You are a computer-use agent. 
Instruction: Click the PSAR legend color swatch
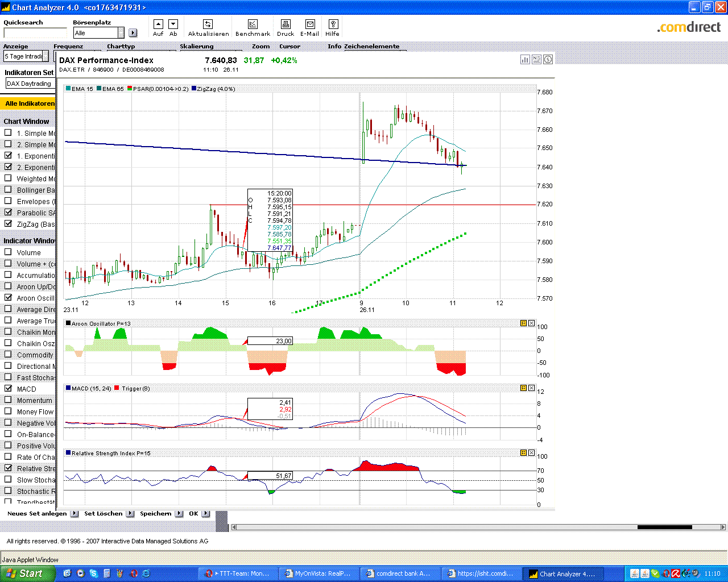click(130, 89)
